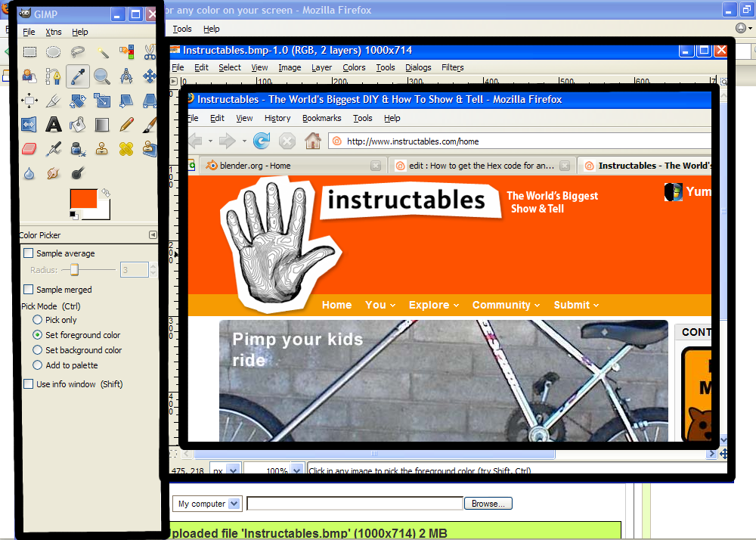This screenshot has height=540, width=756.
Task: Choose the Foreground Select tool
Action: pos(29,76)
